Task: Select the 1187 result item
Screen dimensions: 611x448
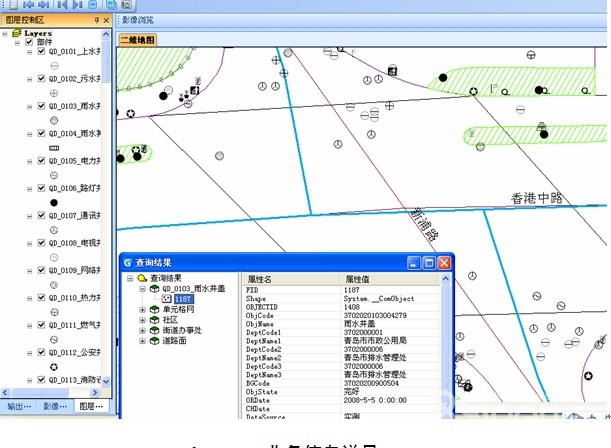Action: 183,298
